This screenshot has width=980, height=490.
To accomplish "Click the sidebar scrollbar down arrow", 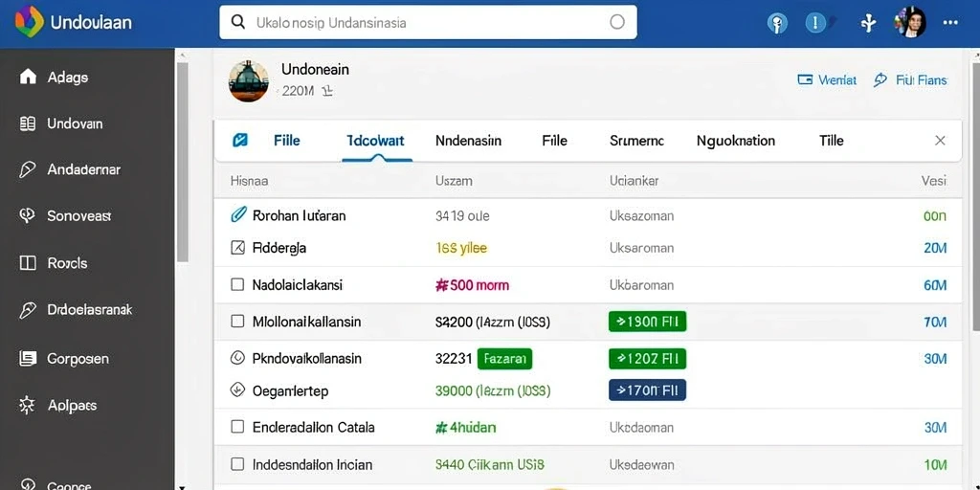I will click(182, 487).
